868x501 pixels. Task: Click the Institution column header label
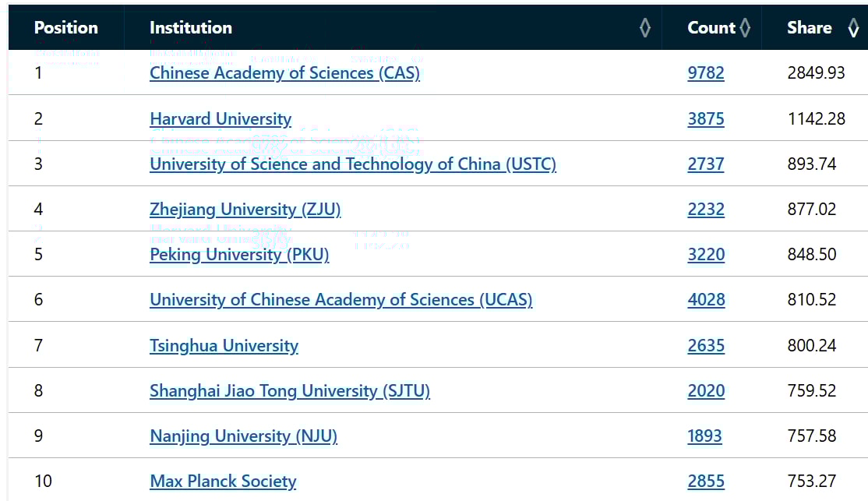[x=190, y=28]
